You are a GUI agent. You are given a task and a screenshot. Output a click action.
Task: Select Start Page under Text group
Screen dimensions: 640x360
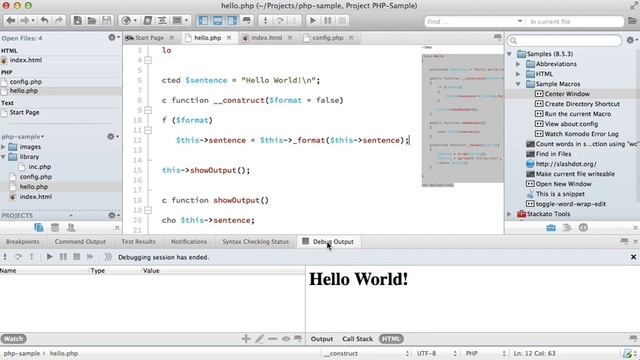tap(24, 112)
